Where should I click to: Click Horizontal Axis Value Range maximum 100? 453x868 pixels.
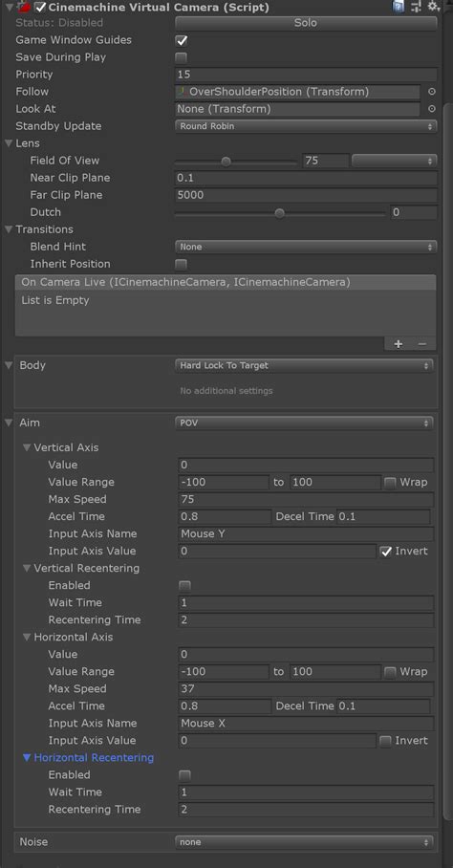[335, 671]
